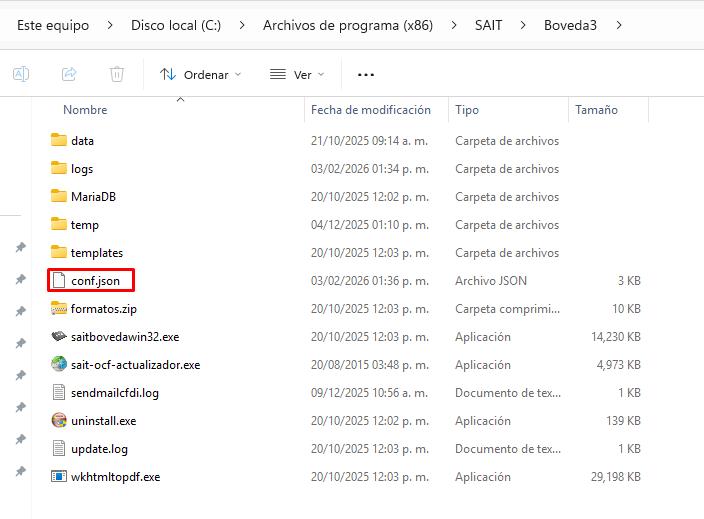Select the conf.json file

[95, 281]
